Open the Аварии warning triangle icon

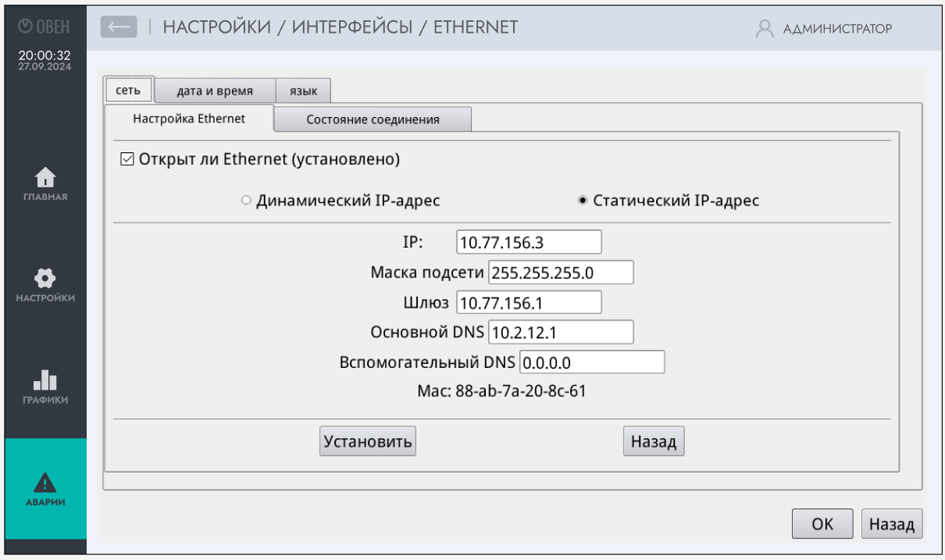(x=45, y=482)
